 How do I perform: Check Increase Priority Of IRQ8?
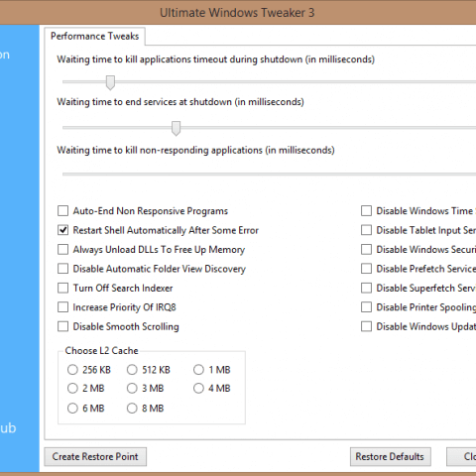point(62,307)
